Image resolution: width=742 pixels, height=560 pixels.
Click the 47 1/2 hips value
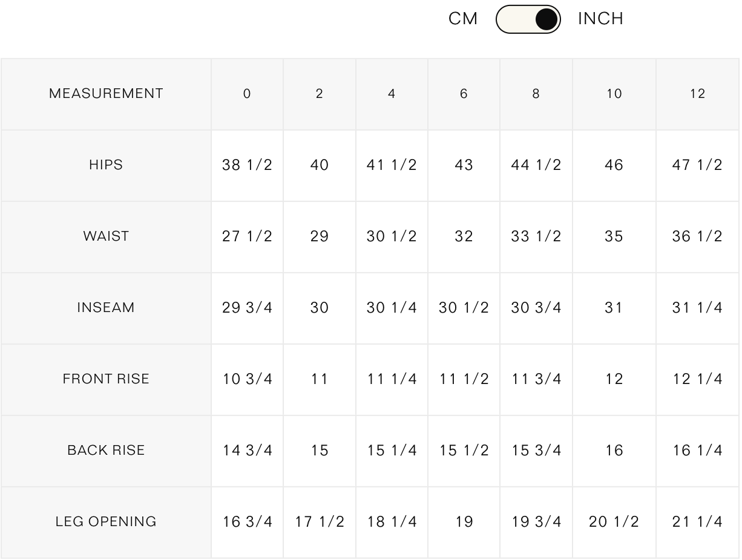point(697,165)
